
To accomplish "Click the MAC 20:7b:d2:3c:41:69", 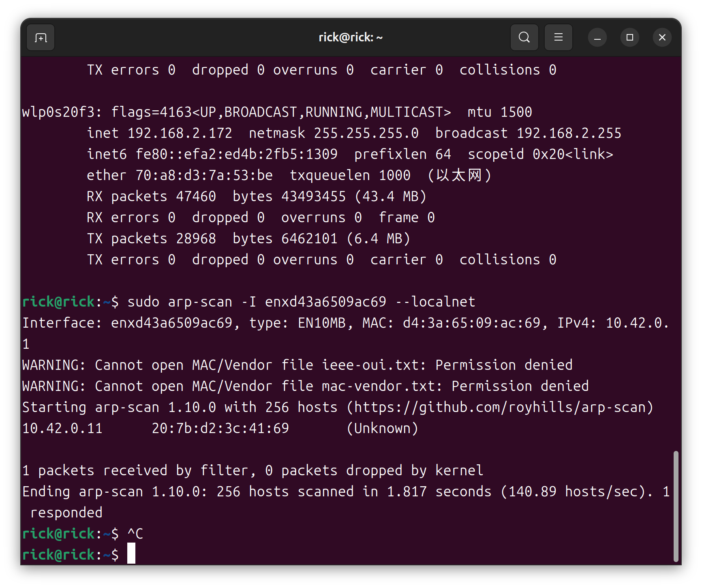I will (x=220, y=428).
